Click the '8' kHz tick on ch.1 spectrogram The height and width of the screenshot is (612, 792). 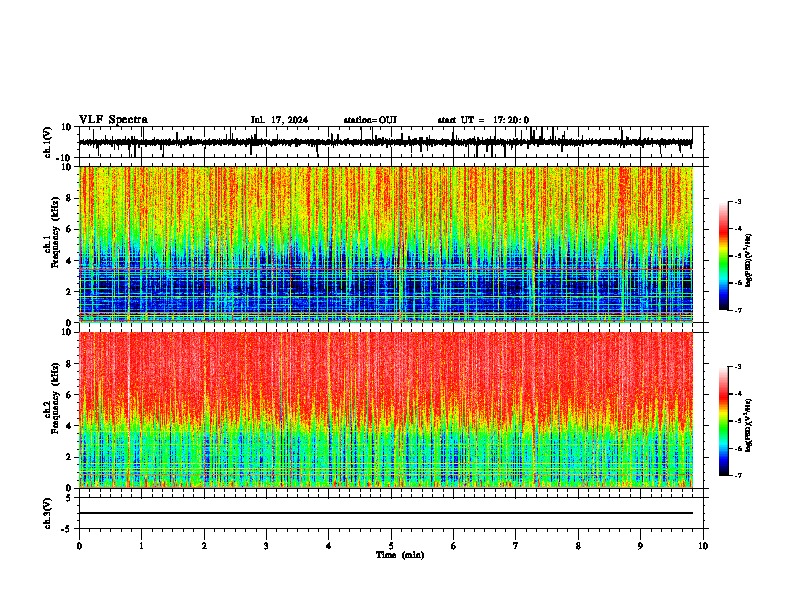click(x=70, y=198)
